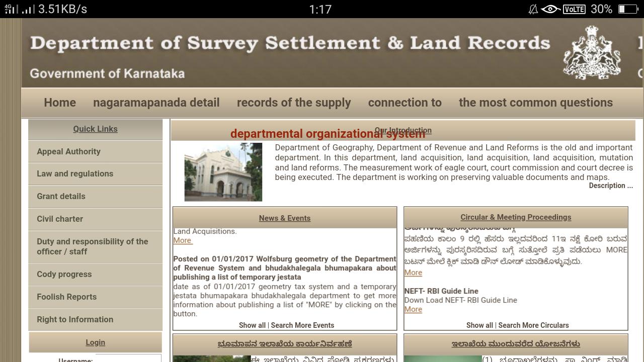Image resolution: width=644 pixels, height=362 pixels.
Task: Open nagaramapanada detail menu
Action: click(156, 103)
